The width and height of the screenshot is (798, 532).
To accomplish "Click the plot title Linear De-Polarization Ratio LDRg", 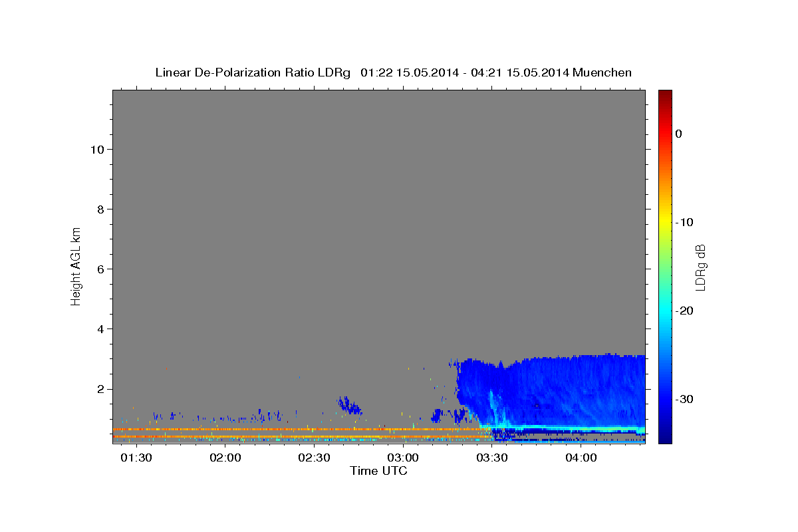I will click(253, 72).
